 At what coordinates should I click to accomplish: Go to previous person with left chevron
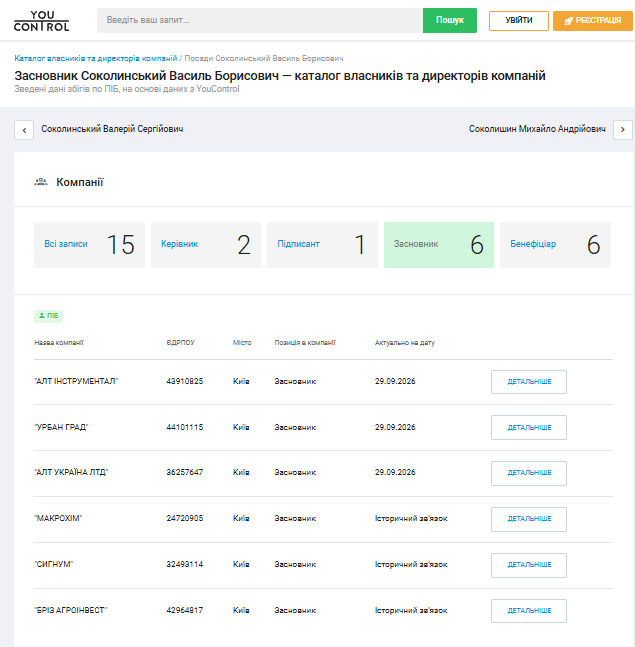[x=24, y=130]
